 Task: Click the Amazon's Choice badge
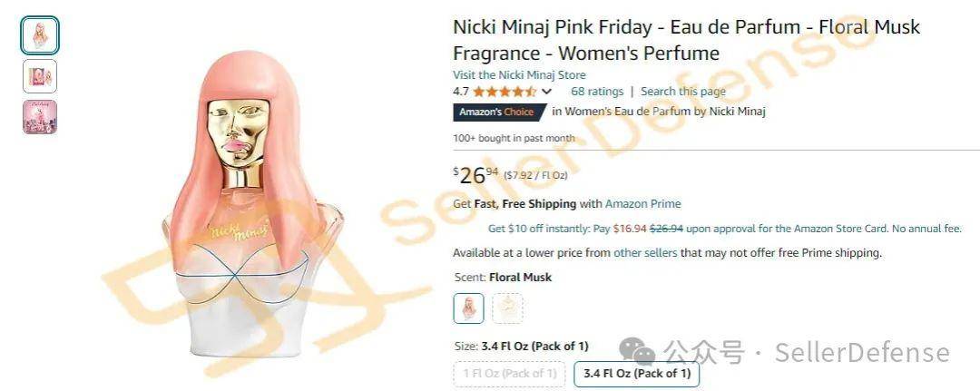coord(497,112)
